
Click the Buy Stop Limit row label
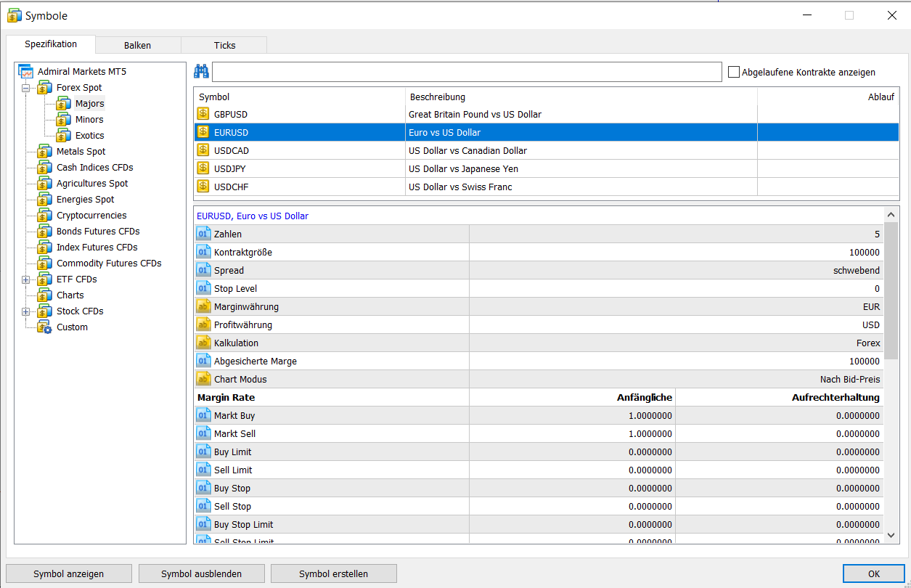pyautogui.click(x=244, y=524)
